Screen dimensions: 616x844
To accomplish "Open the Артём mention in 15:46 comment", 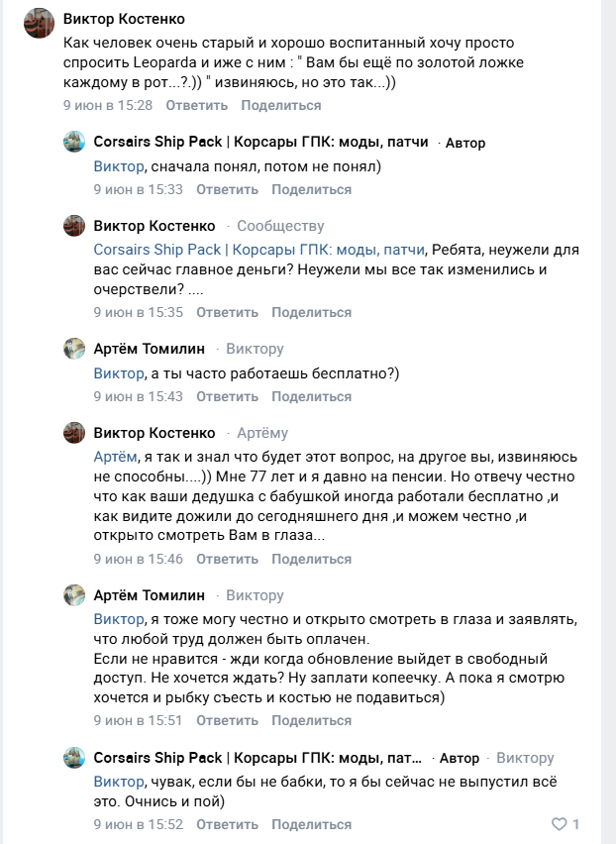I will [x=115, y=457].
